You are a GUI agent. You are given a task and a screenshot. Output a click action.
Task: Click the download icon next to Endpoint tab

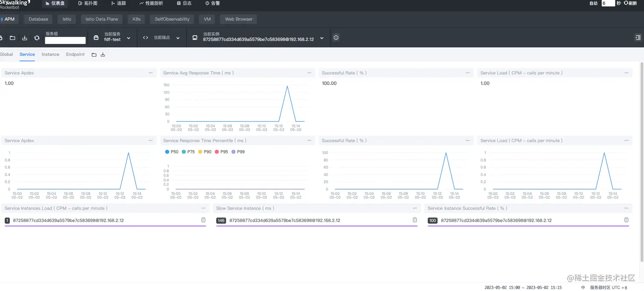coord(103,55)
